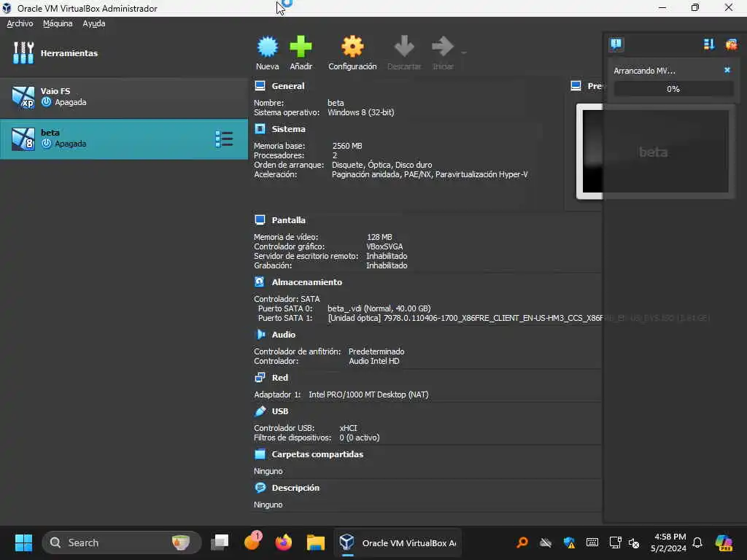Screen dimensions: 747x560
Task: Click the beta_.vdi hard disk entry
Action: pos(379,308)
